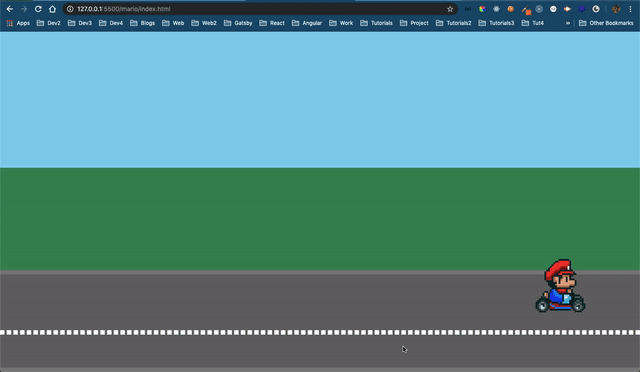The height and width of the screenshot is (372, 640).
Task: View site information icon in address bar
Action: click(x=70, y=9)
